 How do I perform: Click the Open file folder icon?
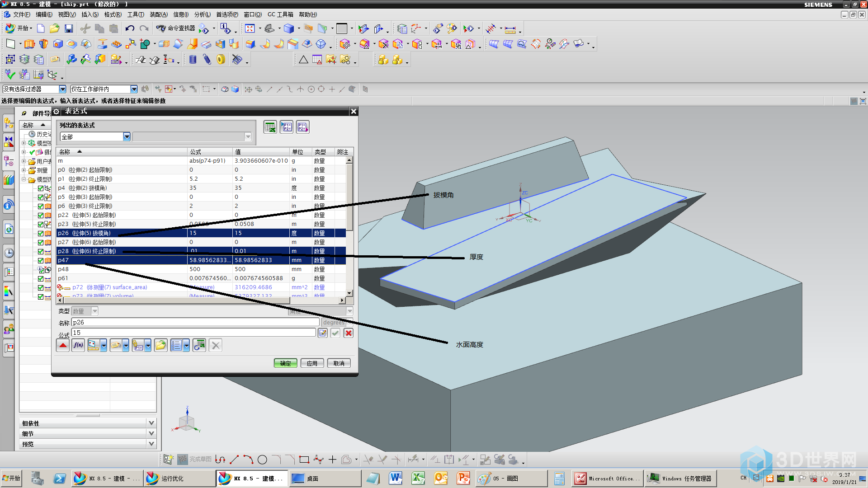pos(54,28)
